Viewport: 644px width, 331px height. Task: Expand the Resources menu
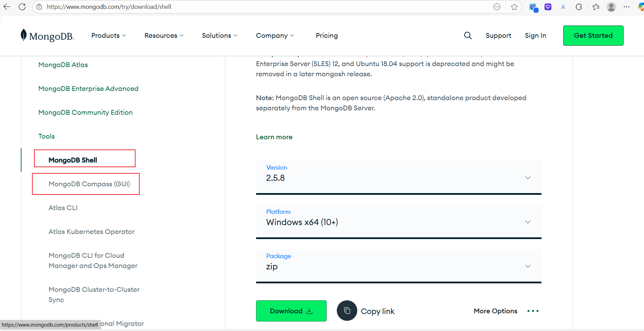[164, 35]
